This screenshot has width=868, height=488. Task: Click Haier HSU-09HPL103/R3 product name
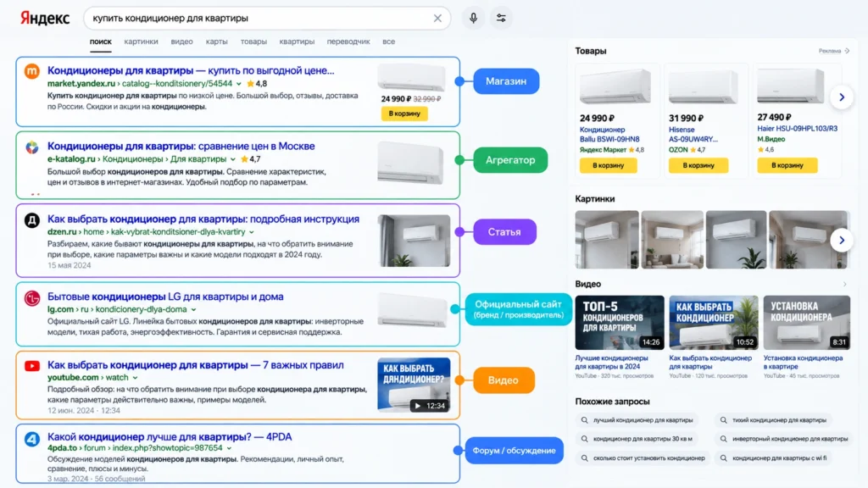pos(797,129)
